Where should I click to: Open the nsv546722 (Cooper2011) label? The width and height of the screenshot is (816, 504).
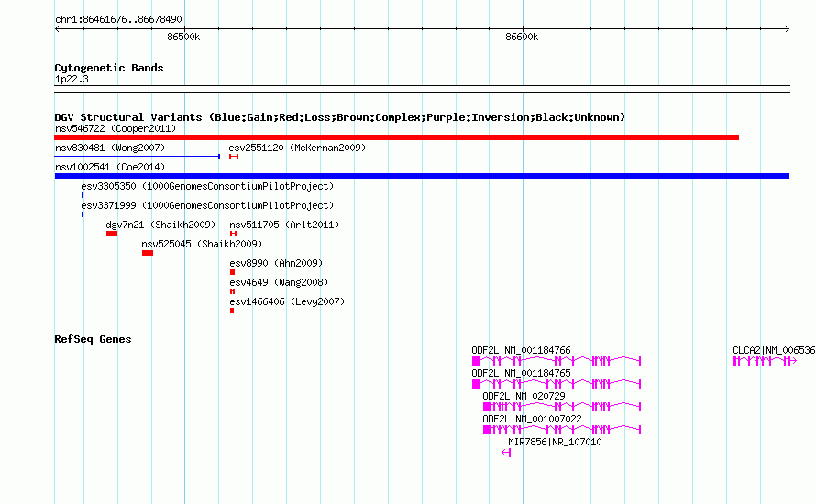point(116,128)
